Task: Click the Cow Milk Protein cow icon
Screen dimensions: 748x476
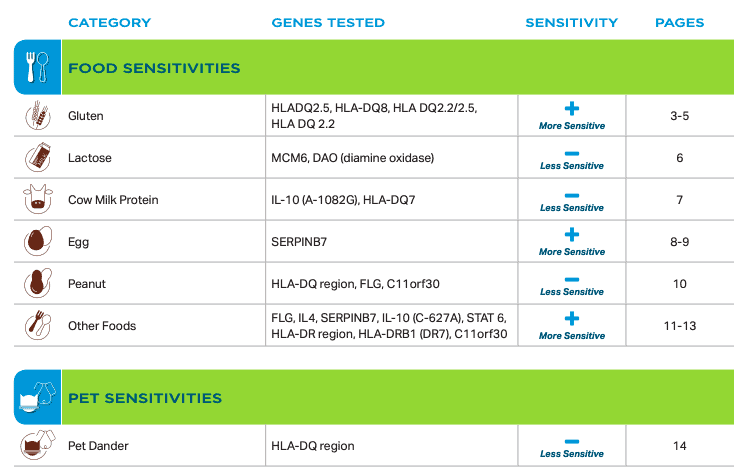Action: click(x=38, y=199)
